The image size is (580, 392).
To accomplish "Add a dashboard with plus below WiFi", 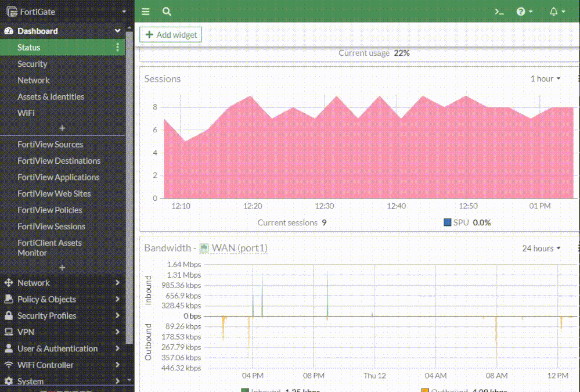I will coord(62,128).
